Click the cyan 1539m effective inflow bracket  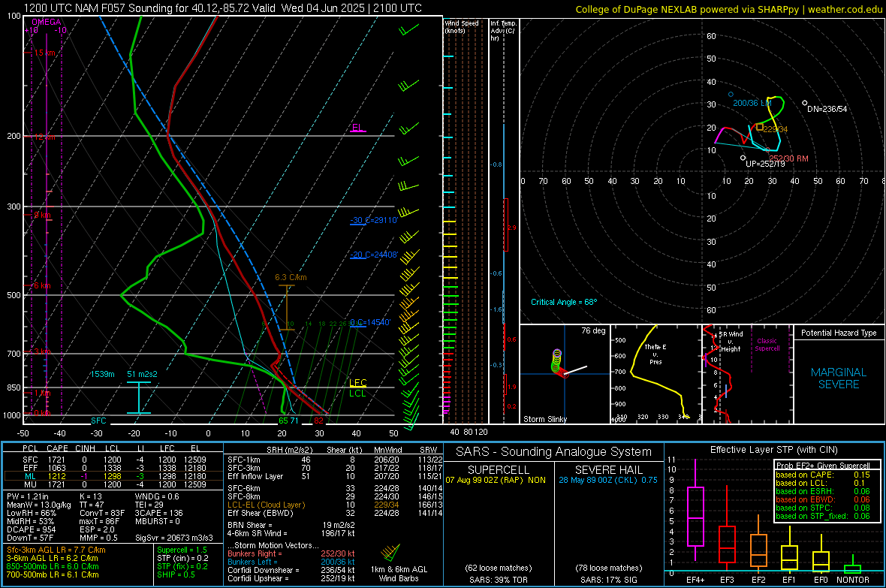click(138, 398)
